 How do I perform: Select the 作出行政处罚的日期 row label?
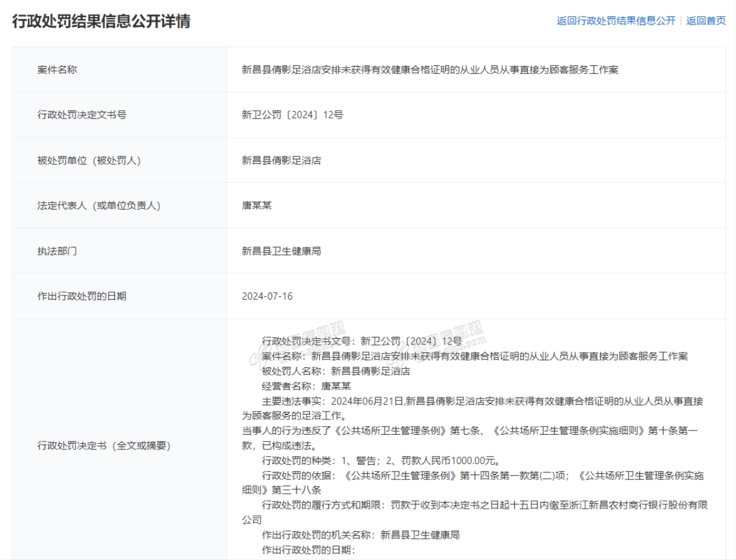click(x=82, y=296)
